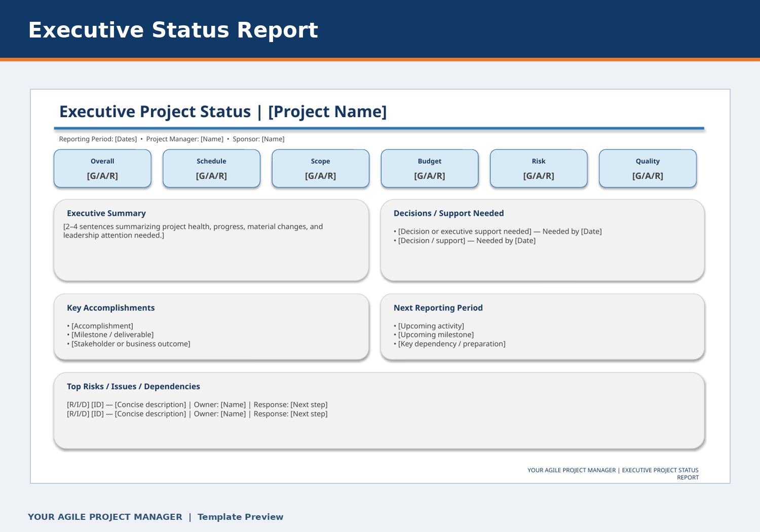Click the "[Stakeholder or business outcome]" bullet
760x532 pixels.
[129, 344]
